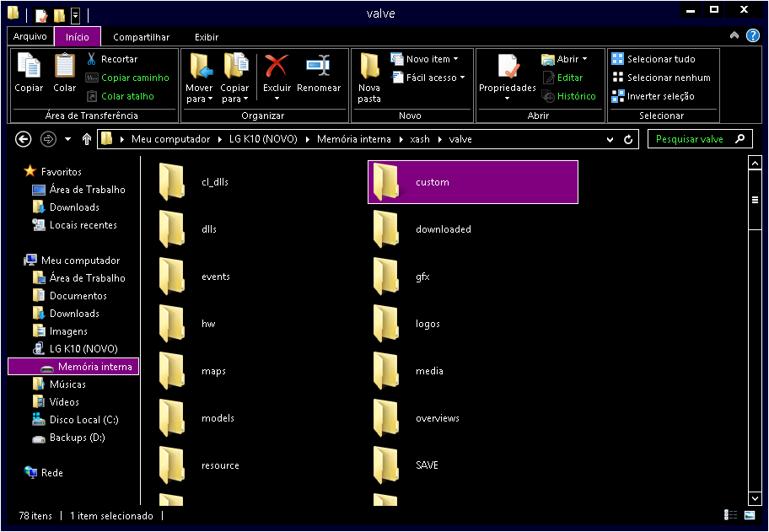Screen dimensions: 769x532
Task: Open recent locations dropdown arrow
Action: [x=67, y=139]
